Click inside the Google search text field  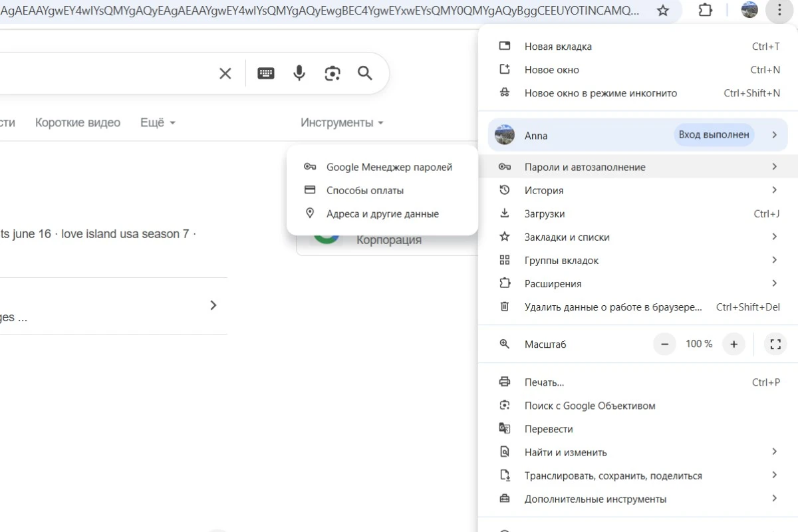106,73
